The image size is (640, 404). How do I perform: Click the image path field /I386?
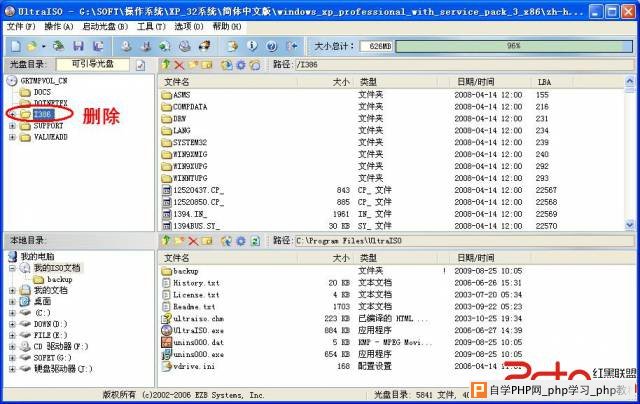(x=464, y=64)
